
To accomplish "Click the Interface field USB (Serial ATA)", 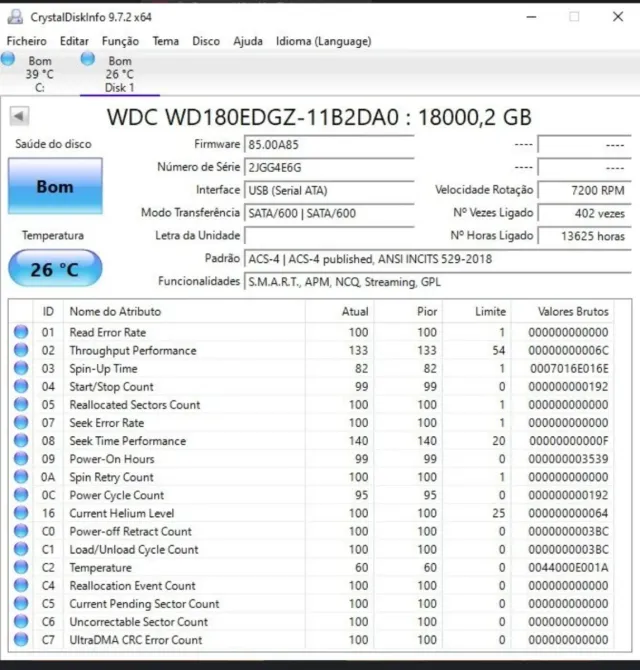I will 329,190.
